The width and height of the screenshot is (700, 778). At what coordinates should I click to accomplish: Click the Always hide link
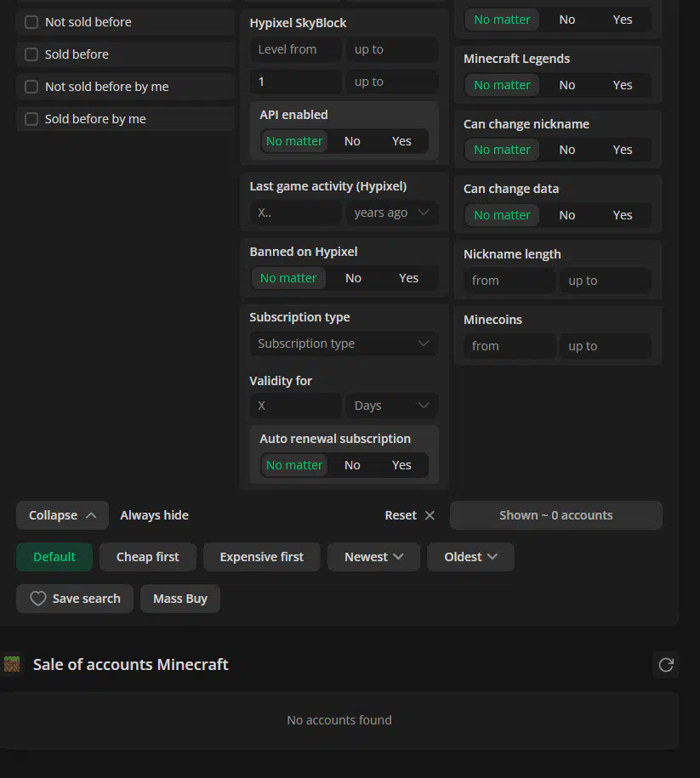154,515
